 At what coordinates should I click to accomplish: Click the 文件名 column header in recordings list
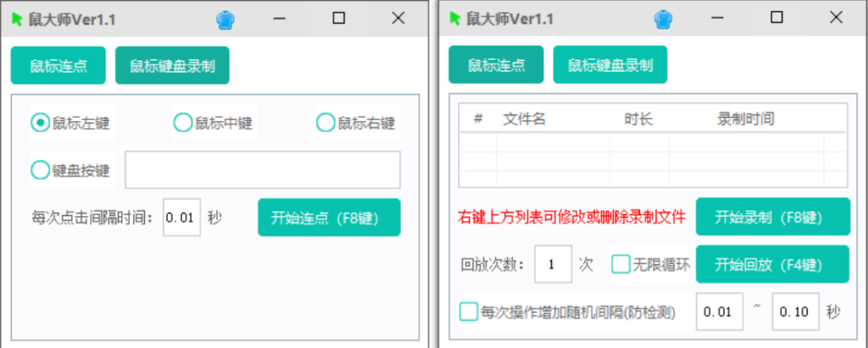pyautogui.click(x=524, y=119)
